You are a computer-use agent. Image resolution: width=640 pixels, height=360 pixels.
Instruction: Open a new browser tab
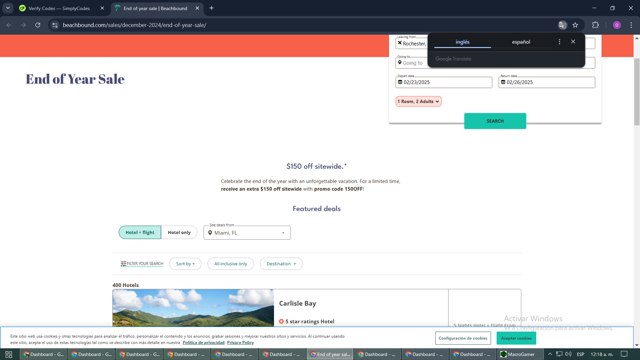coord(211,8)
